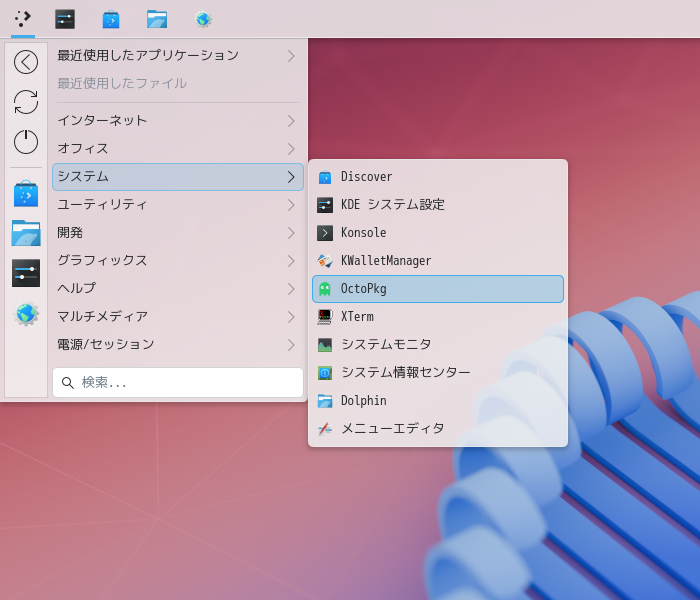
Task: Select the グラフィックス menu category
Action: coord(178,261)
